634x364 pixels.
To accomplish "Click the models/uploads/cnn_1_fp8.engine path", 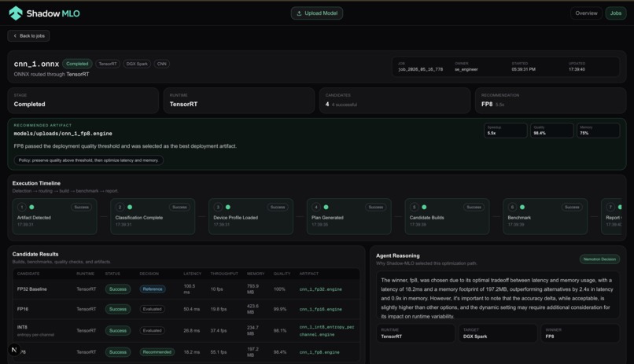I will [63, 134].
